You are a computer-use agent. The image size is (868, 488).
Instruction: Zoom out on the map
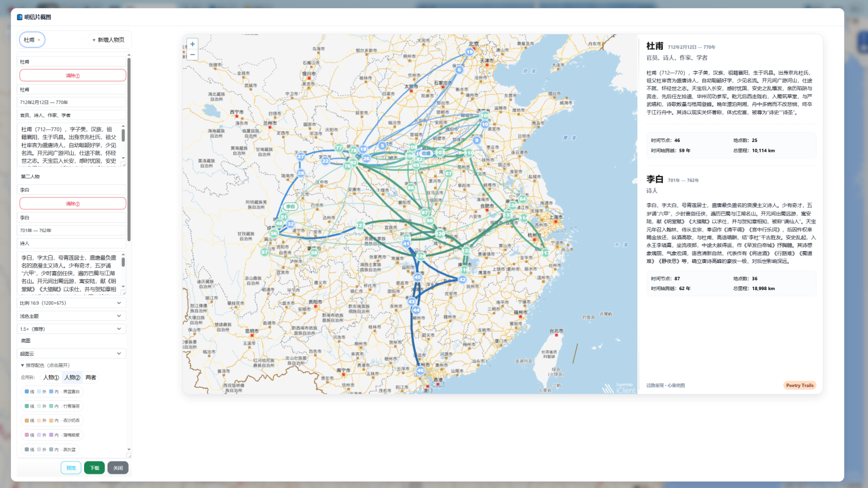pos(192,55)
